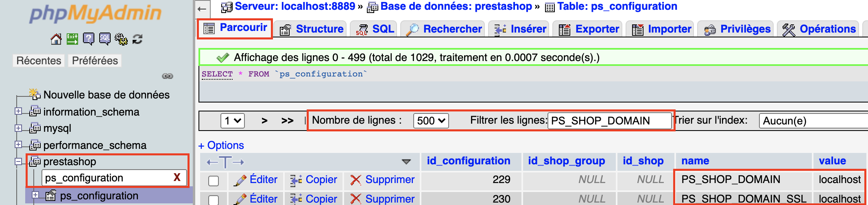Click new database star icon
The width and height of the screenshot is (868, 205).
(35, 94)
